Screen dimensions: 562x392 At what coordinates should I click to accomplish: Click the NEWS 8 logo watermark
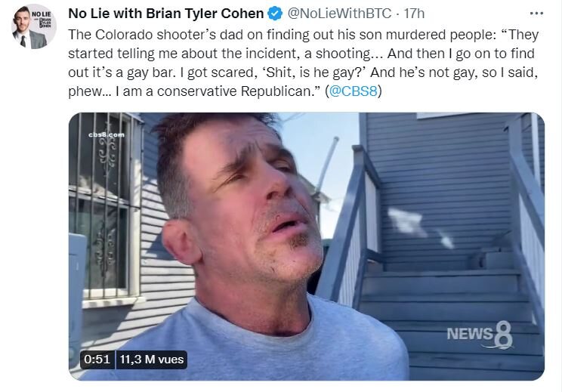pos(480,335)
